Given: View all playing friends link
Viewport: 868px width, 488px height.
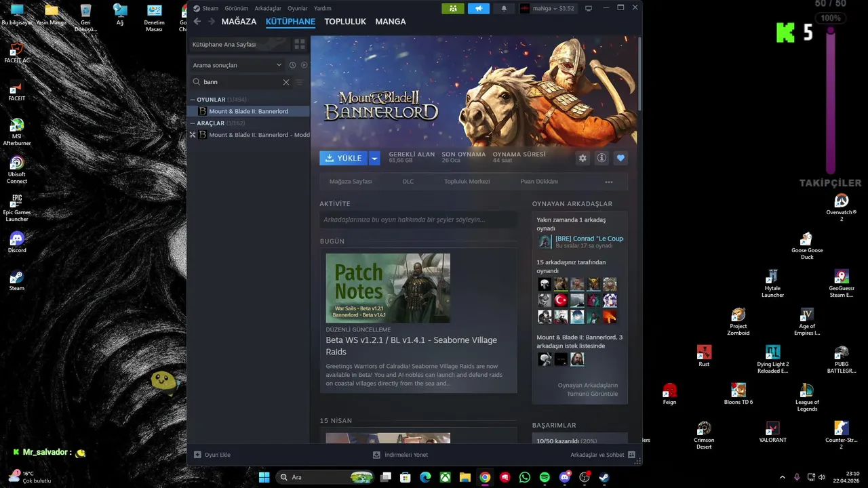Looking at the screenshot, I should (x=588, y=389).
